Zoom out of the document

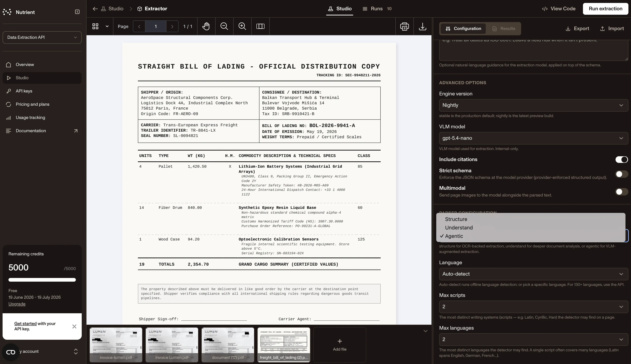tap(224, 26)
